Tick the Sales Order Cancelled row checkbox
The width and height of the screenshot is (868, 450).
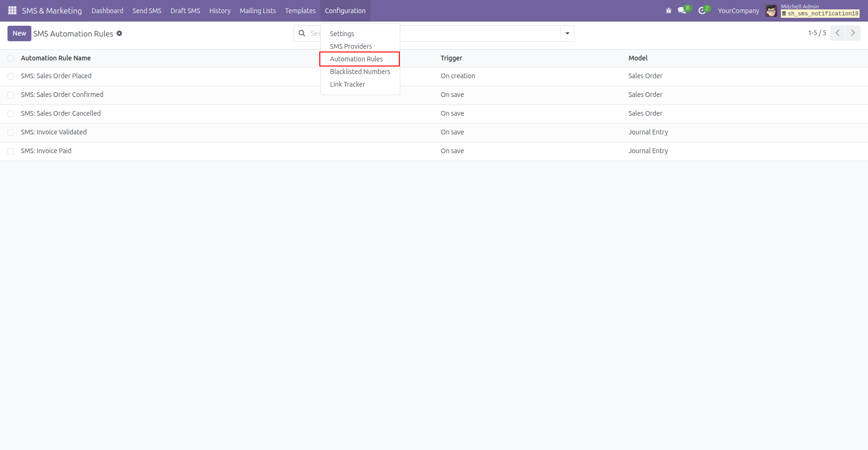coord(11,114)
